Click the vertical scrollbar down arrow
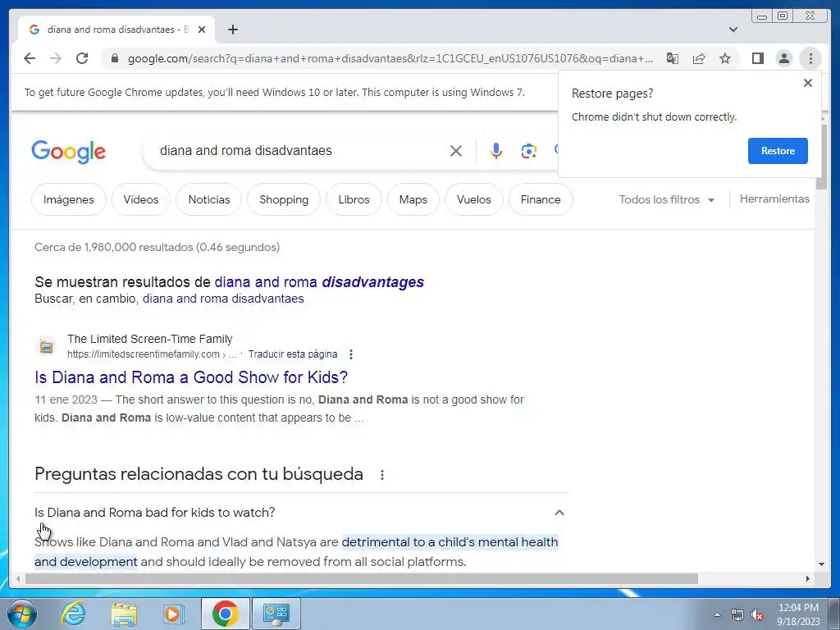840x630 pixels. [x=821, y=564]
